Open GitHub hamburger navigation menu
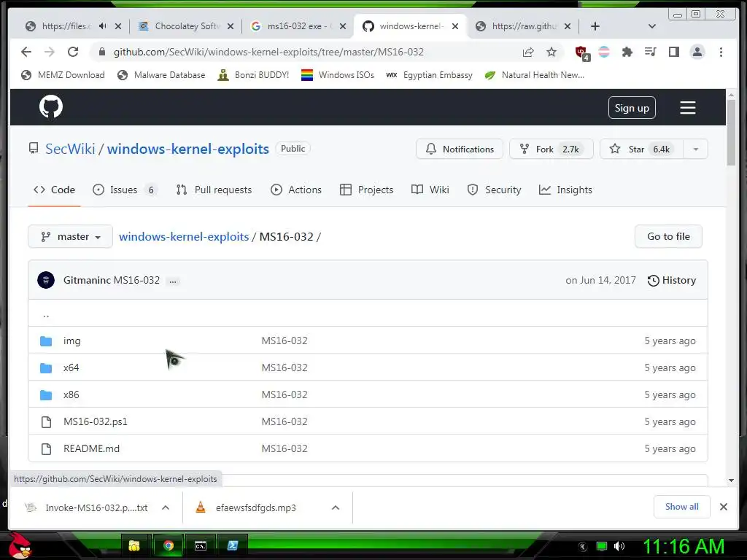This screenshot has height=560, width=747. (687, 108)
